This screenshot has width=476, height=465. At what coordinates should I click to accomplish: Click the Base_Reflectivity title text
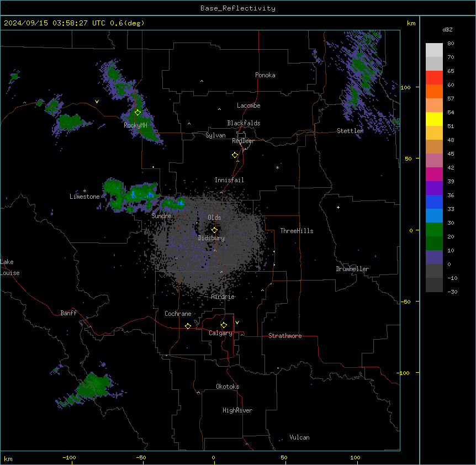[238, 8]
